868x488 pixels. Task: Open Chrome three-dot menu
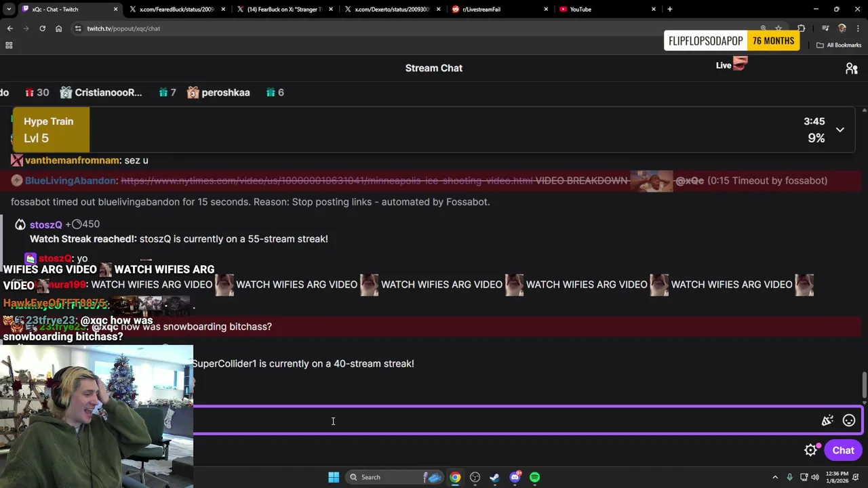[858, 28]
